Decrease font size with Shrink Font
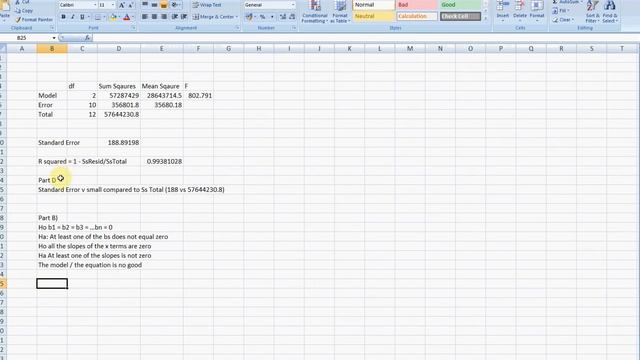640x360 pixels. (131, 5)
